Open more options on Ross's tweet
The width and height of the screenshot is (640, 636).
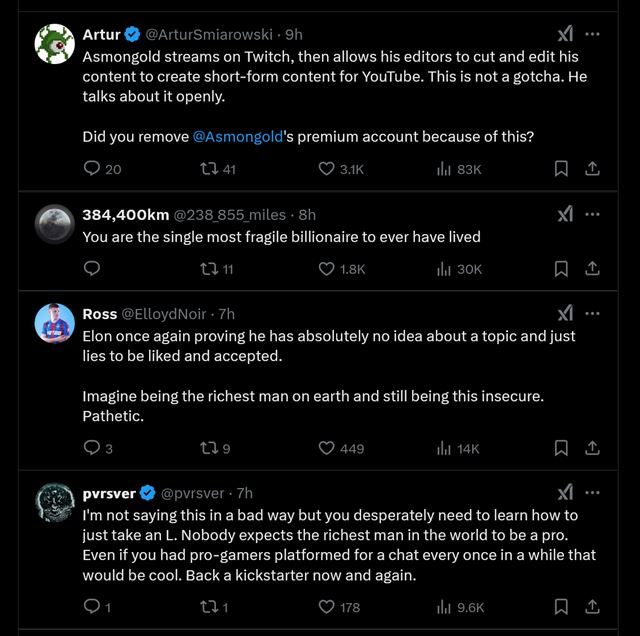(x=592, y=313)
